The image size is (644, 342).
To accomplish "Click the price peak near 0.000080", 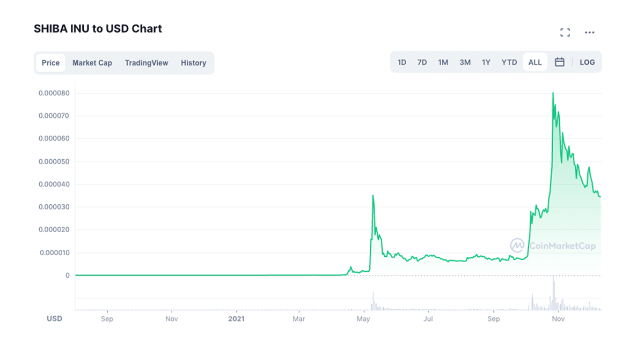I will coord(553,94).
